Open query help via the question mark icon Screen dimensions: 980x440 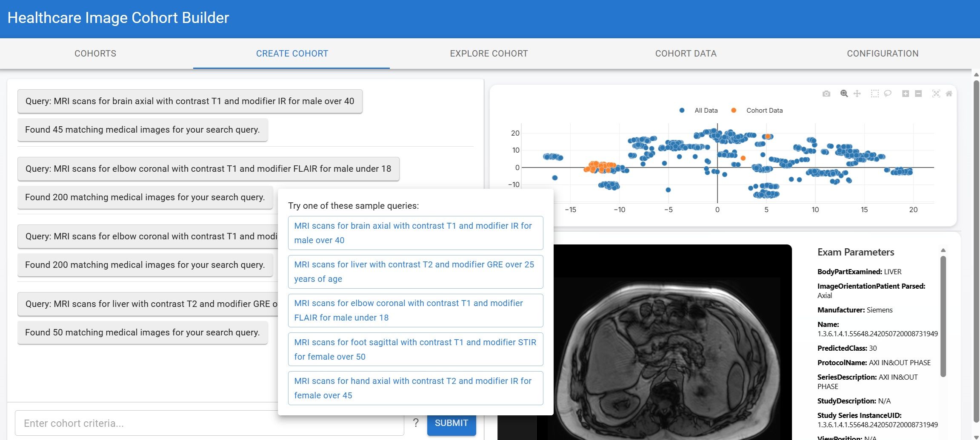pyautogui.click(x=416, y=423)
